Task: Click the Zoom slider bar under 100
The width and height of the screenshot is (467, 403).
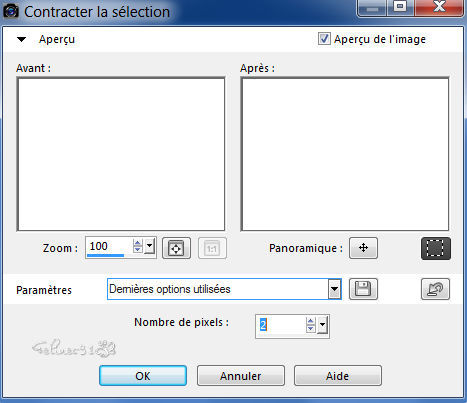Action: (105, 255)
